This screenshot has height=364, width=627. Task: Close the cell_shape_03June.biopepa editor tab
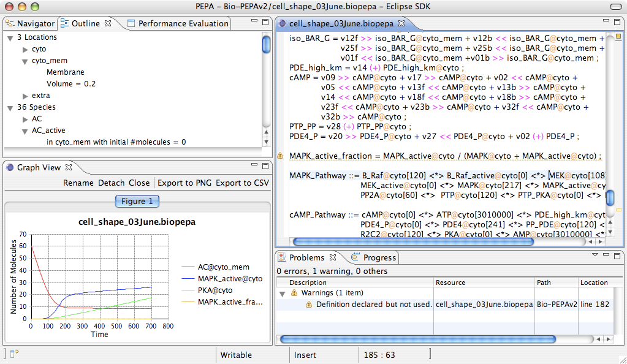pos(401,23)
